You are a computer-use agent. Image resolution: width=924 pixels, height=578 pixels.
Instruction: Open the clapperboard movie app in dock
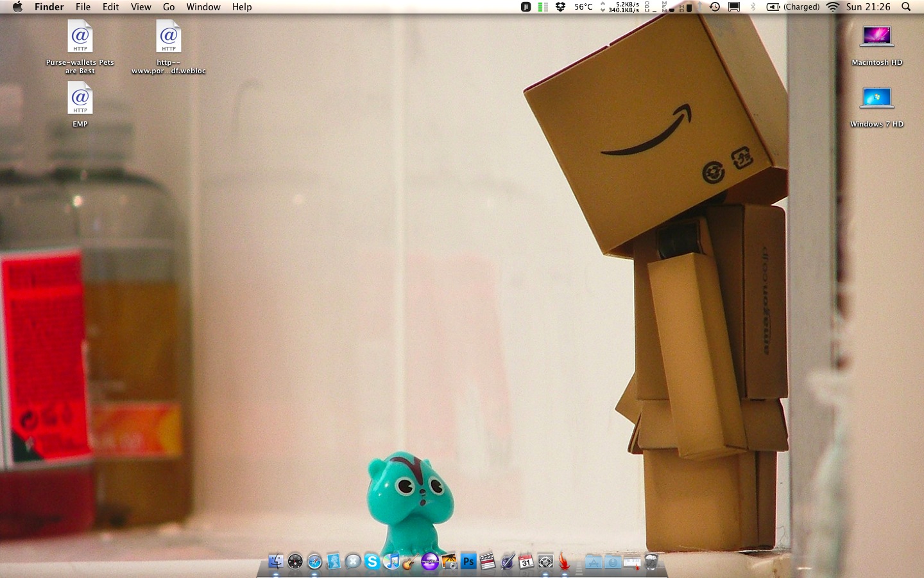[488, 562]
